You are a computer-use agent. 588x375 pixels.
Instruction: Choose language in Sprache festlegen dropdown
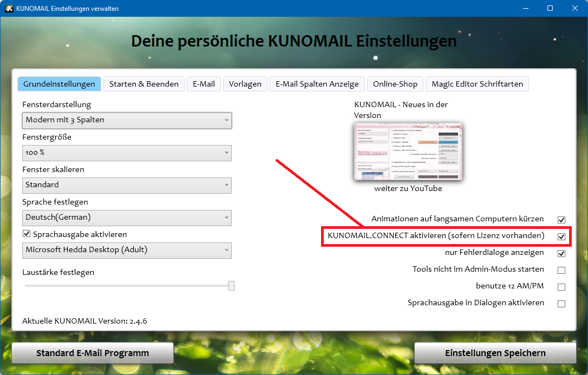pyautogui.click(x=127, y=218)
